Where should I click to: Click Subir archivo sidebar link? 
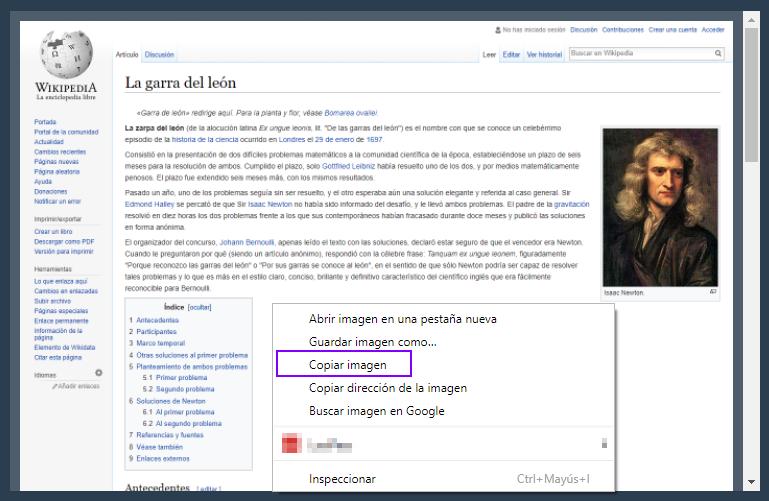(52, 301)
